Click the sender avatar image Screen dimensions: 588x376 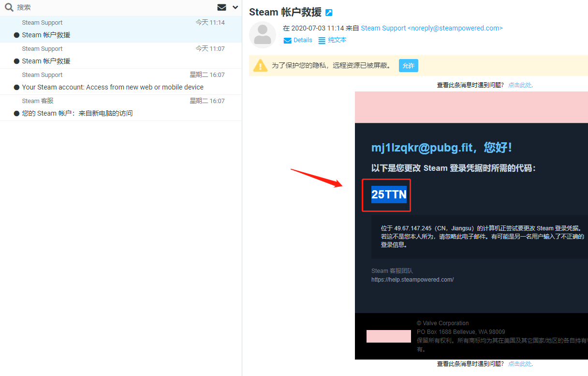pyautogui.click(x=263, y=35)
